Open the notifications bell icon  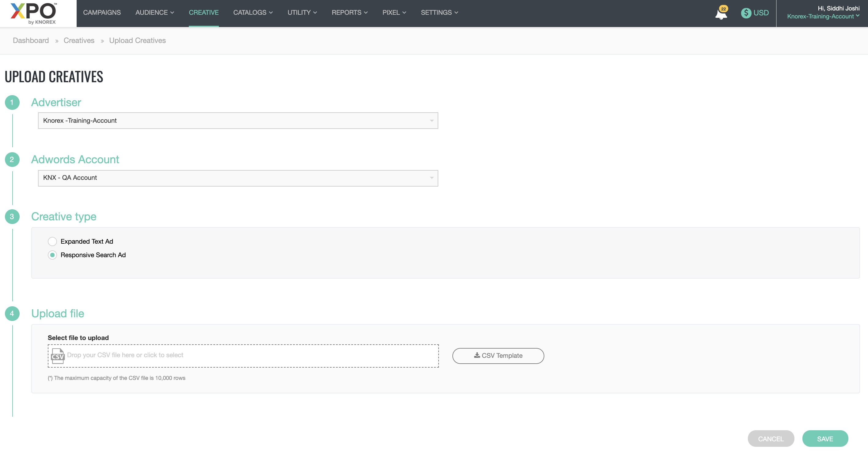pyautogui.click(x=721, y=14)
